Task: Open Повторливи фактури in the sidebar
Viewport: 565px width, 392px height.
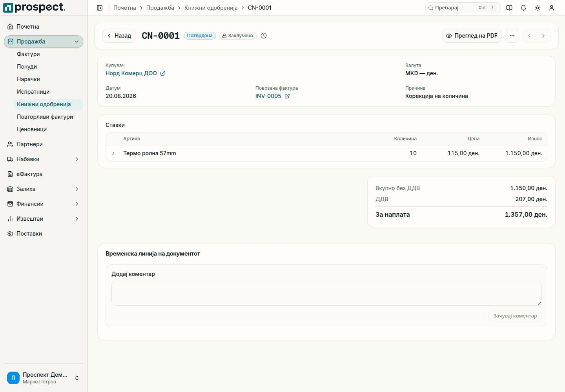Action: (48, 117)
